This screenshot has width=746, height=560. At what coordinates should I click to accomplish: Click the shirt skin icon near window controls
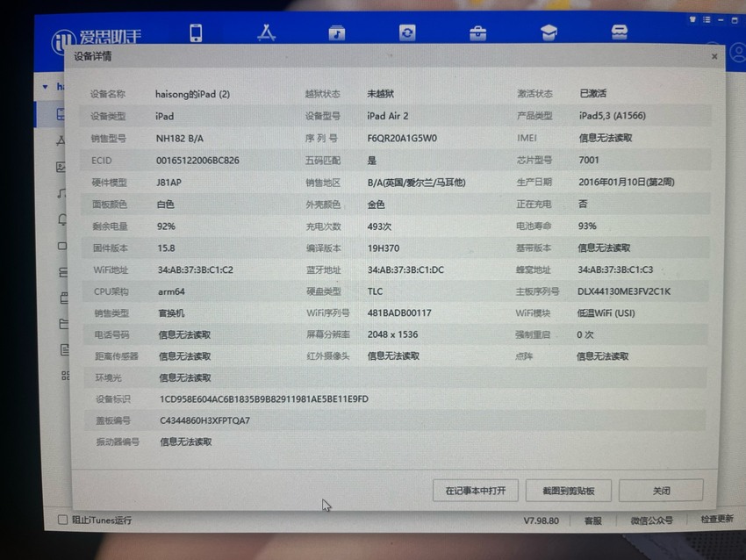(x=692, y=19)
